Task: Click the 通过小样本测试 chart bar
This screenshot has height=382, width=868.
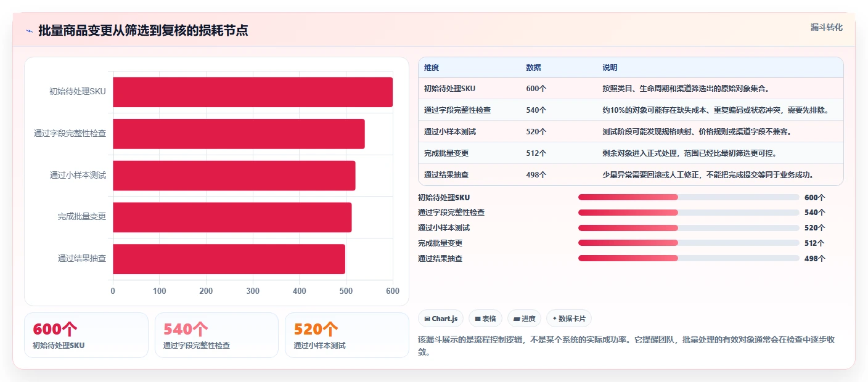Action: pyautogui.click(x=234, y=176)
